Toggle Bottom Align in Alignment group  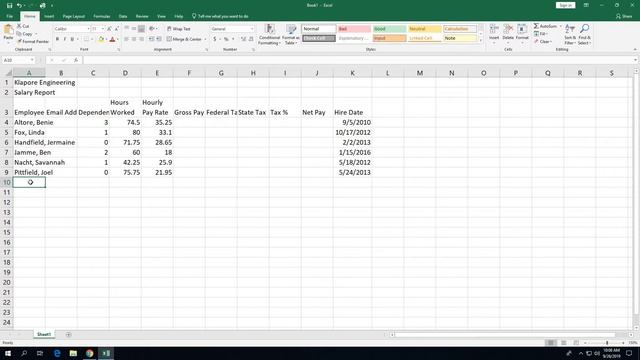click(141, 29)
